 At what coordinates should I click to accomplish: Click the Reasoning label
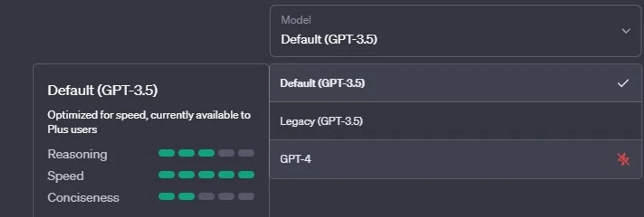(77, 154)
